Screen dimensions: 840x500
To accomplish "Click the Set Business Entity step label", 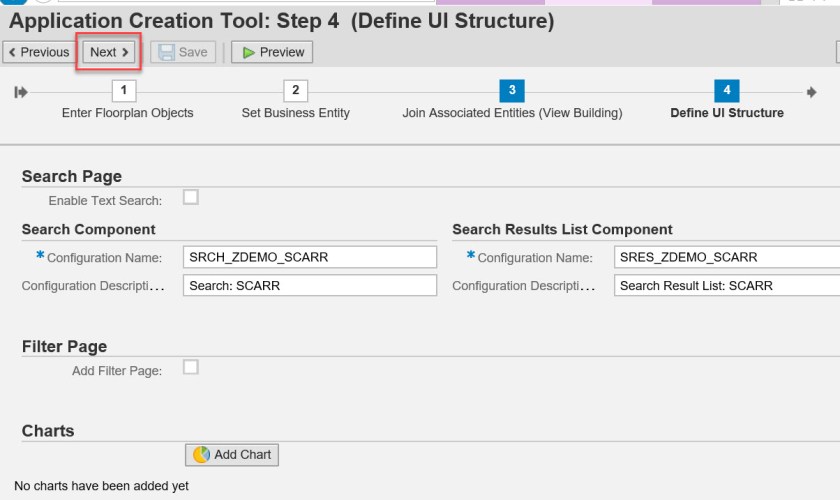I will pos(295,113).
